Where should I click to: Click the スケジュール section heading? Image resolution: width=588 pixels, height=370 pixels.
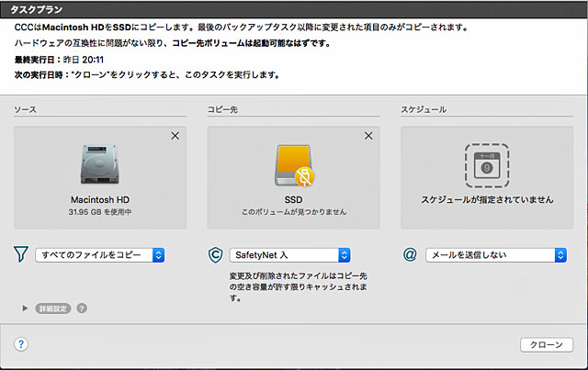(424, 109)
